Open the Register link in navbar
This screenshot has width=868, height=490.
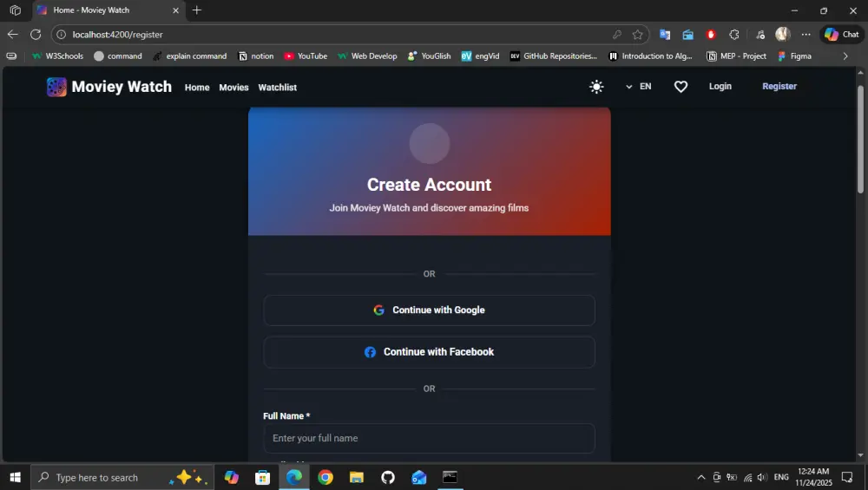pos(779,86)
